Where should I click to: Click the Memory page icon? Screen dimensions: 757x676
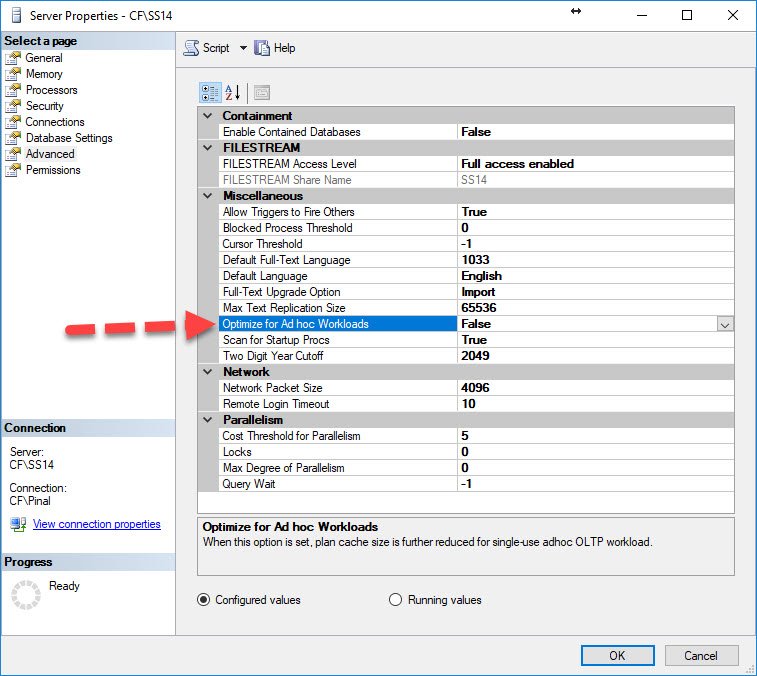[x=13, y=74]
